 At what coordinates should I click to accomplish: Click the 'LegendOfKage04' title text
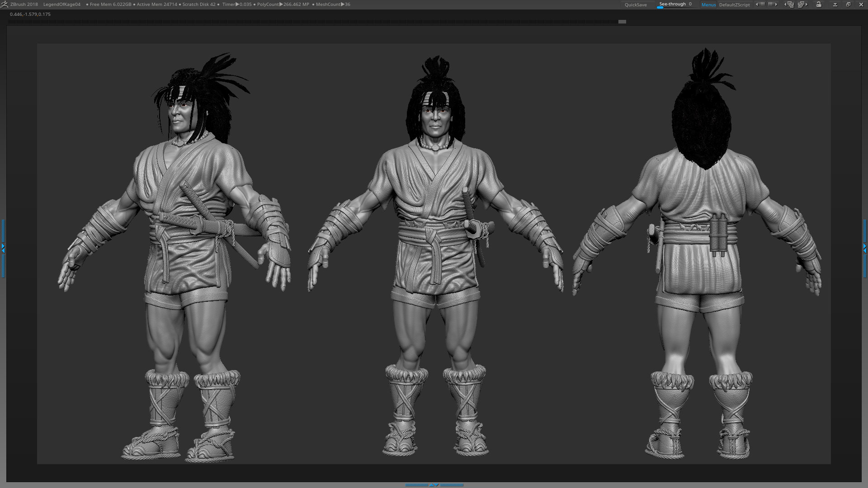click(x=62, y=5)
